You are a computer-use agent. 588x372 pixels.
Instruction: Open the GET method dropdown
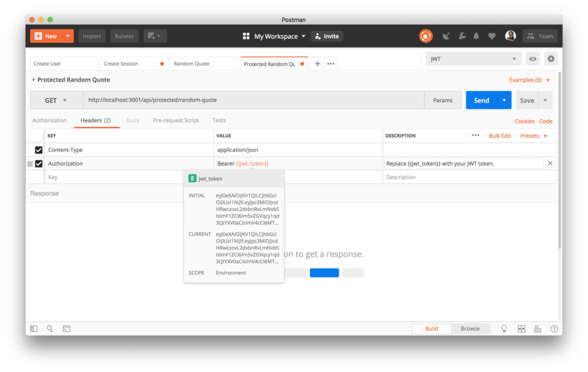tap(56, 100)
